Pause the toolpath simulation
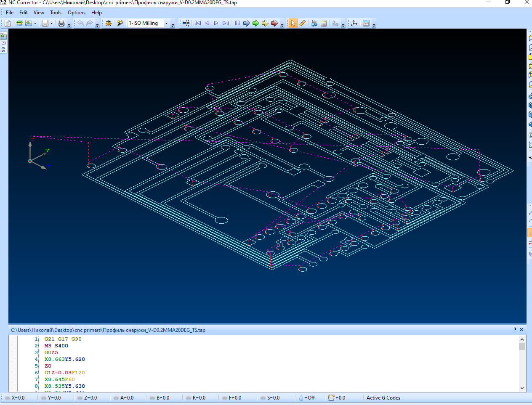532x405 pixels. click(x=237, y=23)
